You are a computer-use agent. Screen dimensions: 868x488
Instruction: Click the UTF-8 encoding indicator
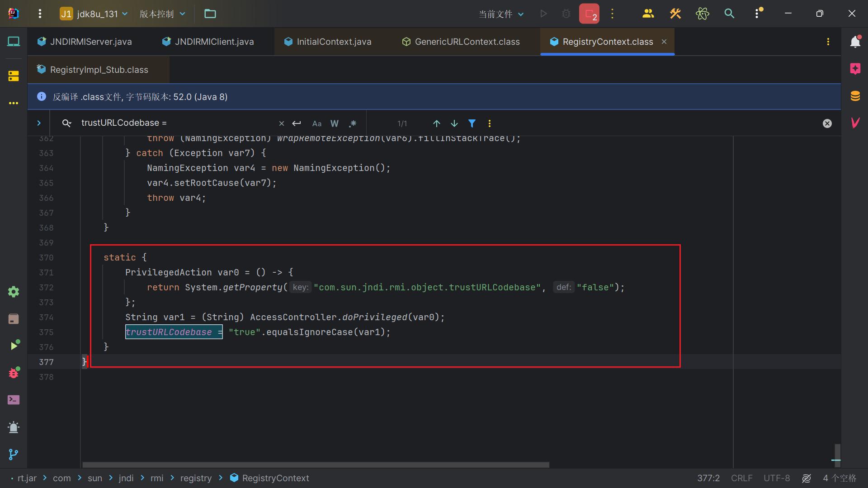pyautogui.click(x=776, y=478)
